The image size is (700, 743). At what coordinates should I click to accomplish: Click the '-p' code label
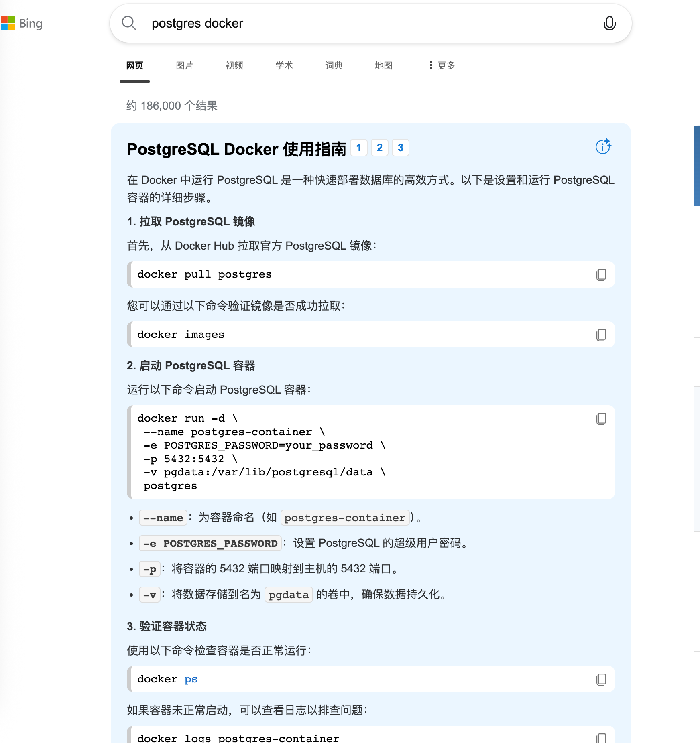(150, 569)
